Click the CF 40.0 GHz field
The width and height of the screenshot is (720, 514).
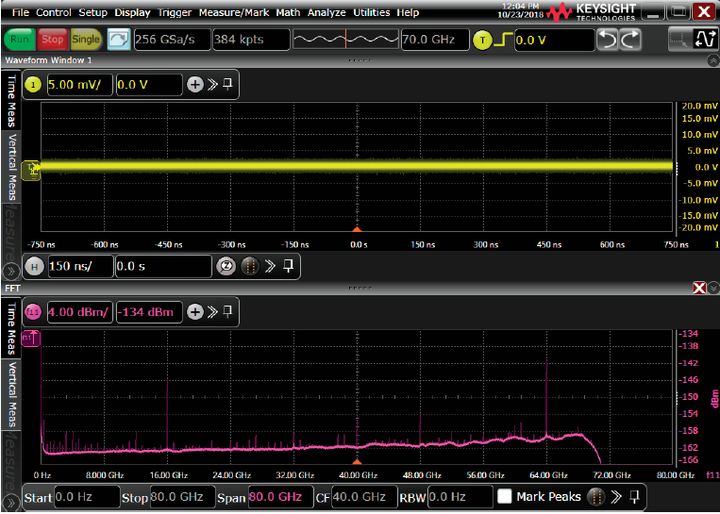coord(364,497)
